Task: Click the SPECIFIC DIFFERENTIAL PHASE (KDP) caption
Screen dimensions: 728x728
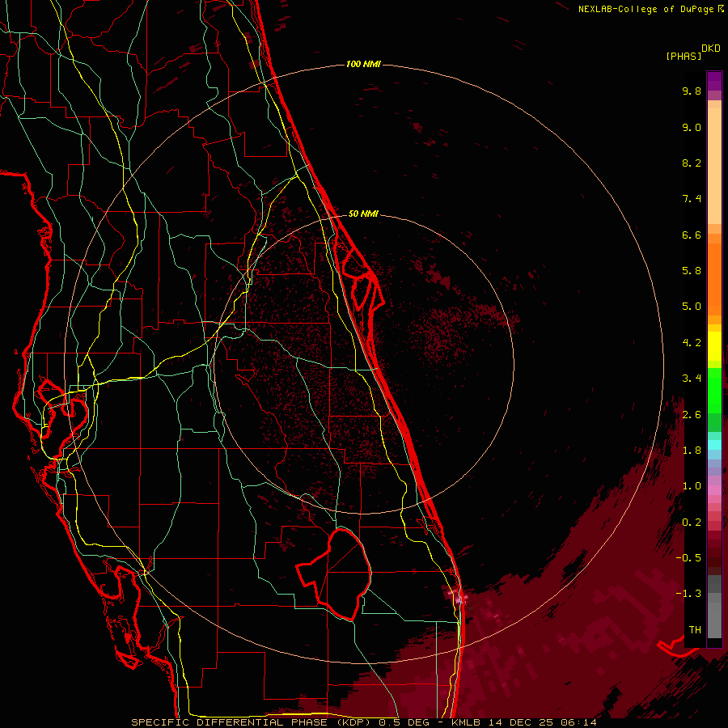Action: click(x=253, y=722)
